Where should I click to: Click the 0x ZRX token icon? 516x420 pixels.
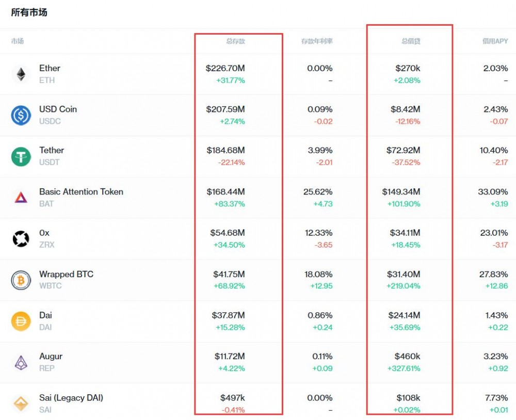click(x=21, y=239)
